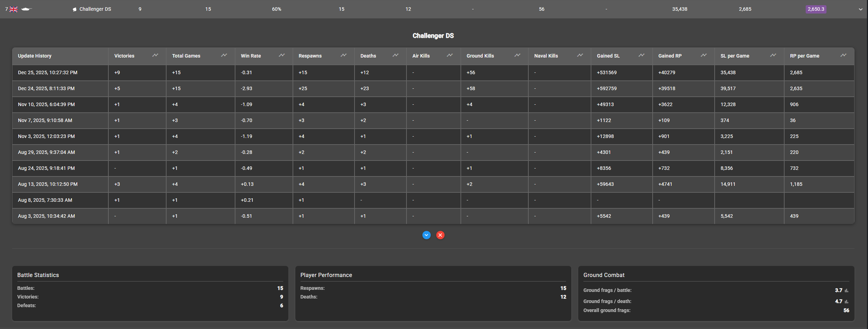Click the Respawns column chart icon

[x=343, y=55]
